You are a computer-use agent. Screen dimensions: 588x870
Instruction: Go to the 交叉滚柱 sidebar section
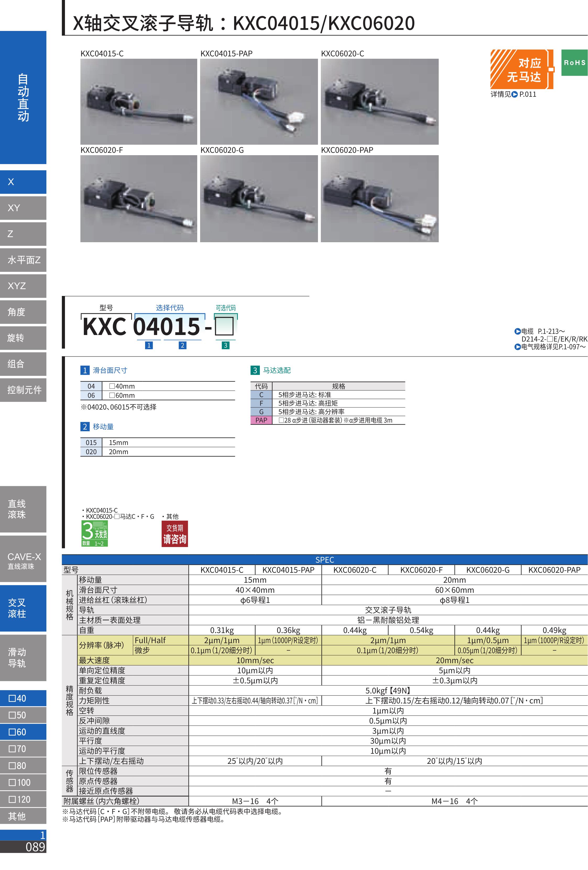[x=23, y=608]
